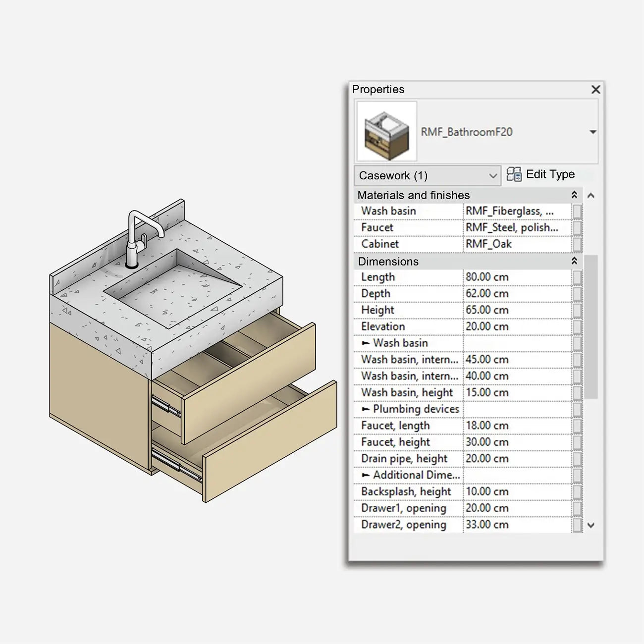Collapse the Materials and finishes section
644x644 pixels.
point(574,195)
